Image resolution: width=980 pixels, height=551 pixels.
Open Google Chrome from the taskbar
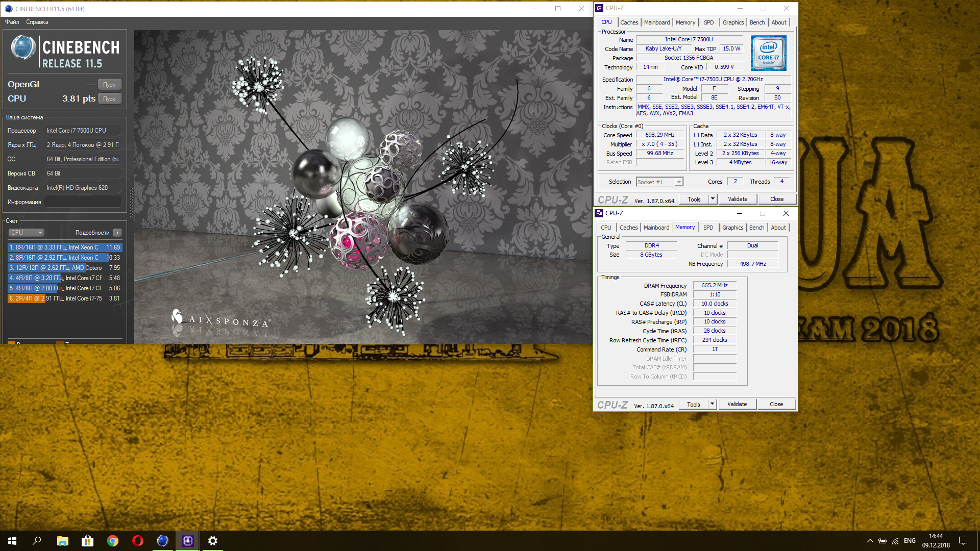click(x=113, y=541)
